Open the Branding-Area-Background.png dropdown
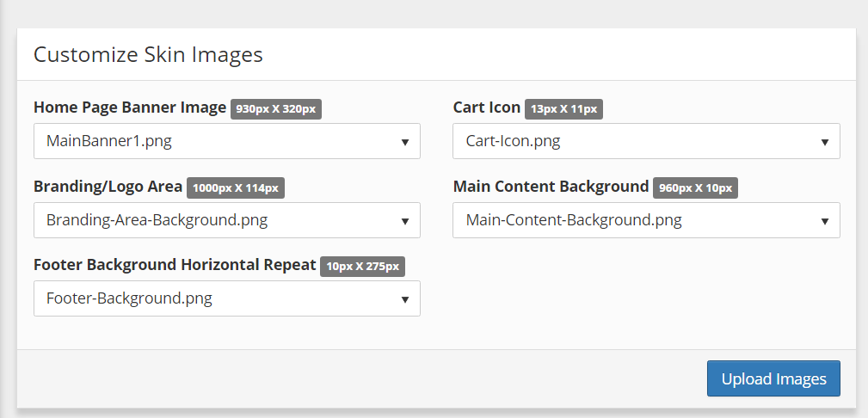 [x=227, y=220]
